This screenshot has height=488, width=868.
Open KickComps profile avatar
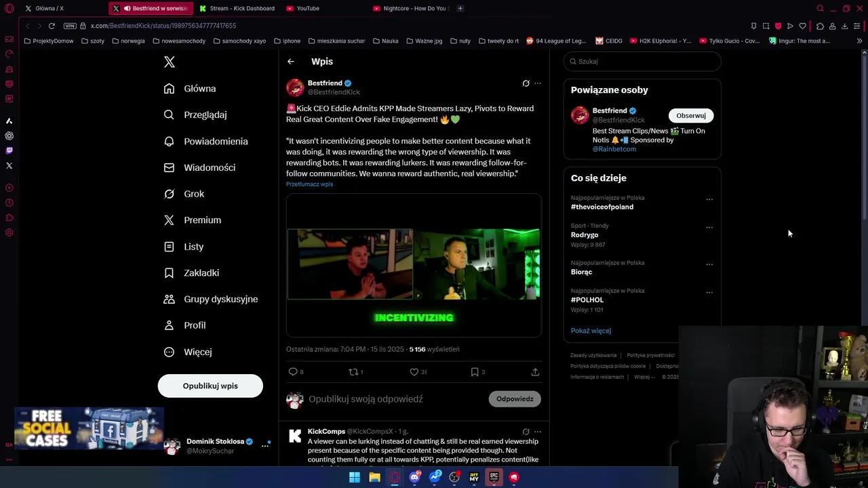click(x=295, y=436)
